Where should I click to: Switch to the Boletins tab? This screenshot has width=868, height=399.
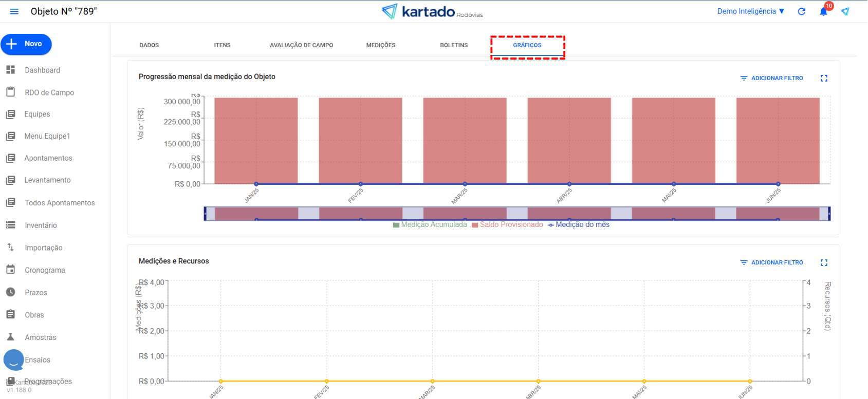[x=454, y=45]
